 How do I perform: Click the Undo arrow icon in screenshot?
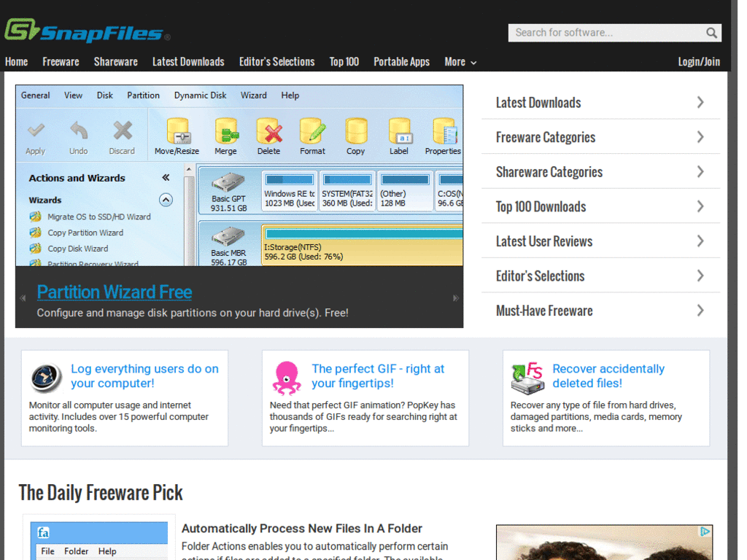tap(79, 131)
